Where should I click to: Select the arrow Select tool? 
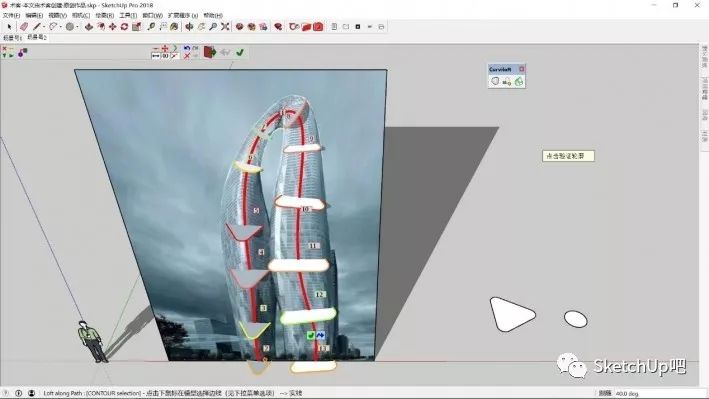[x=9, y=27]
